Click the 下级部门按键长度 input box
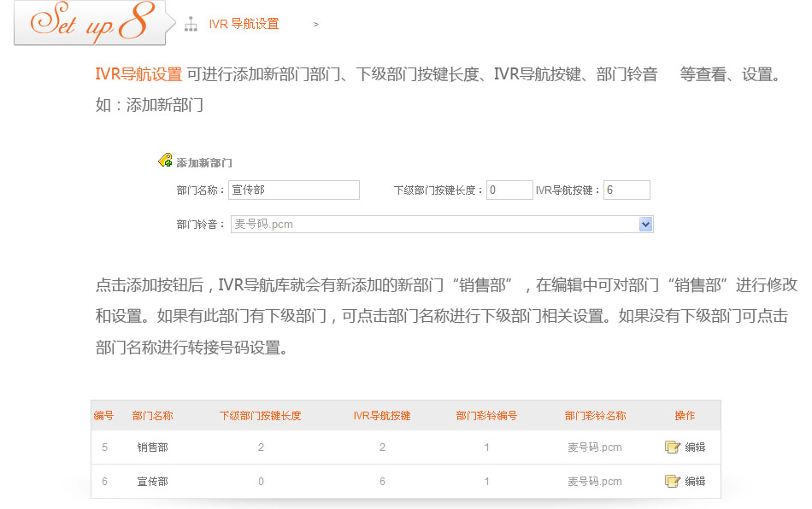Screen dimensions: 812x509 [x=509, y=190]
